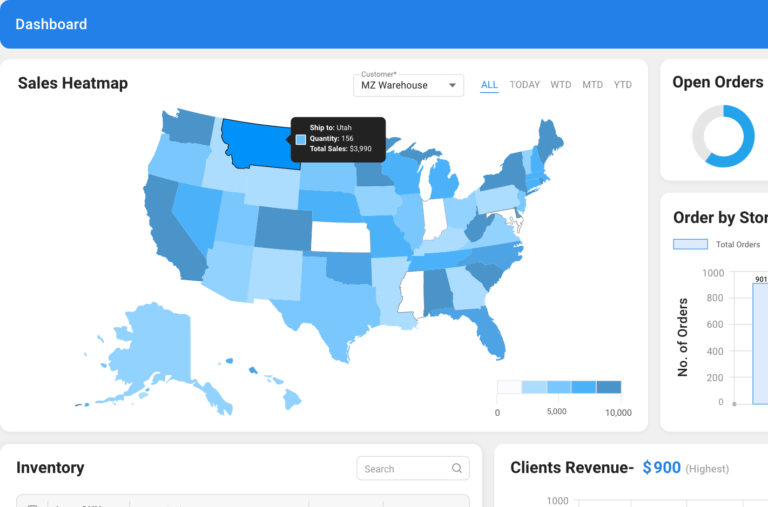Click the Dashboard header title

point(51,24)
